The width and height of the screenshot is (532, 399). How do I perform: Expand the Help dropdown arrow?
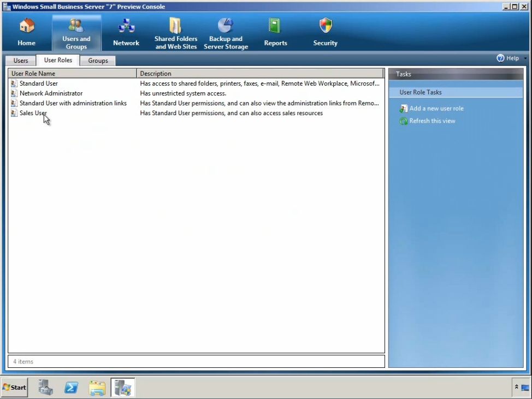point(525,58)
